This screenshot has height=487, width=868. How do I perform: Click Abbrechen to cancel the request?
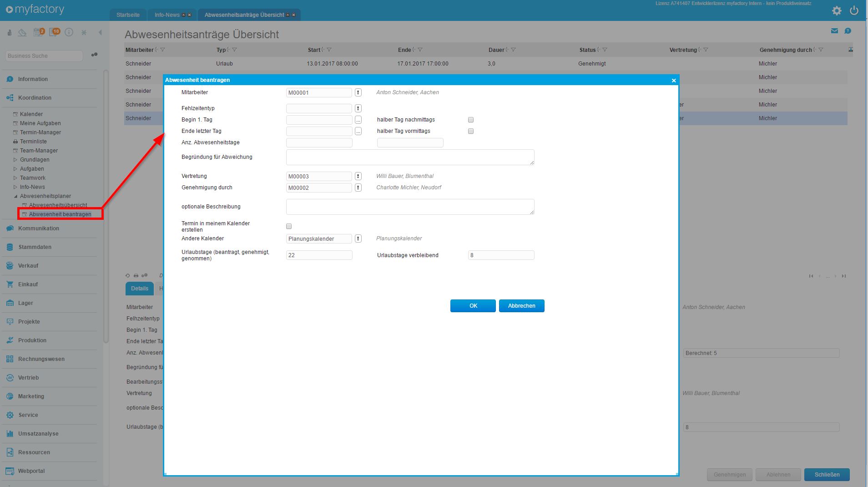tap(521, 306)
